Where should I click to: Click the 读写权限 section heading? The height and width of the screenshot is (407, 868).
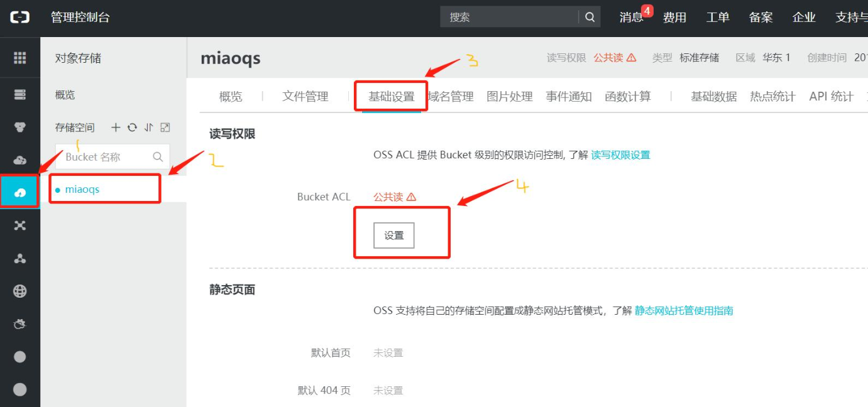233,134
